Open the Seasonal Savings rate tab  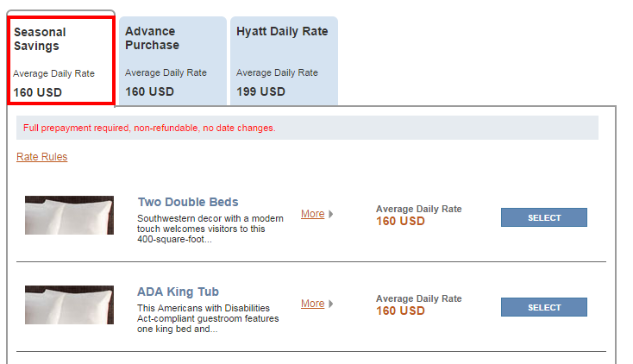point(61,60)
